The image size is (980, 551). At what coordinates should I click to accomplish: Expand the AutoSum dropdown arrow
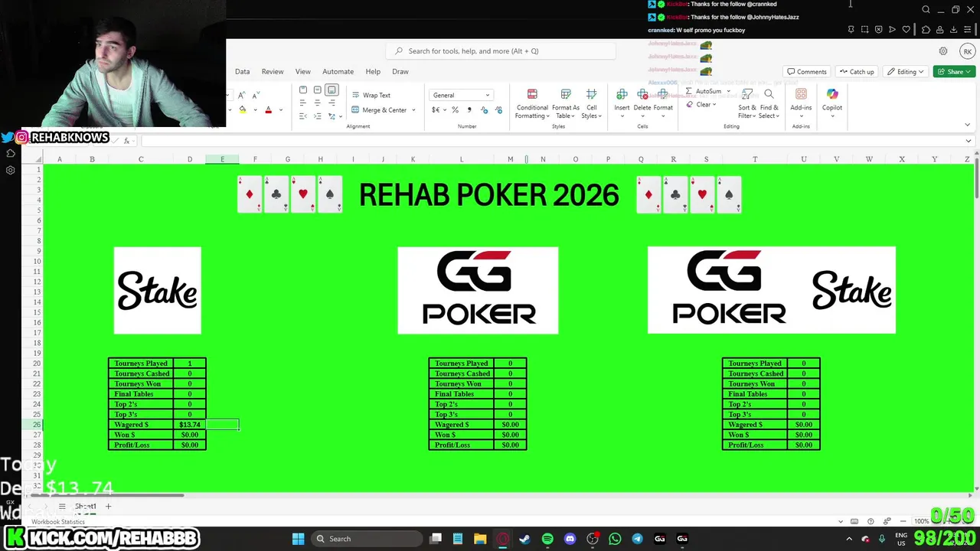pyautogui.click(x=728, y=91)
